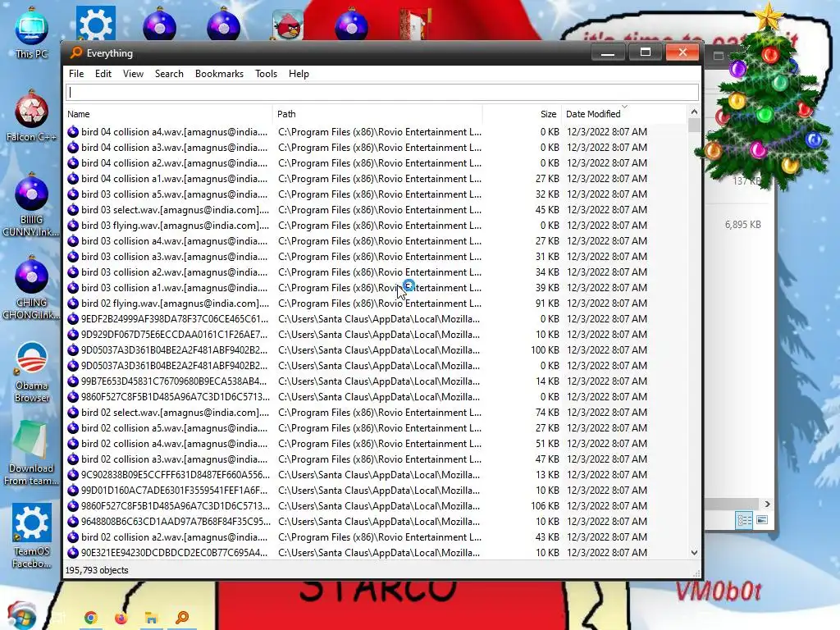Click Everything search icon on taskbar
This screenshot has width=840, height=630.
(182, 618)
